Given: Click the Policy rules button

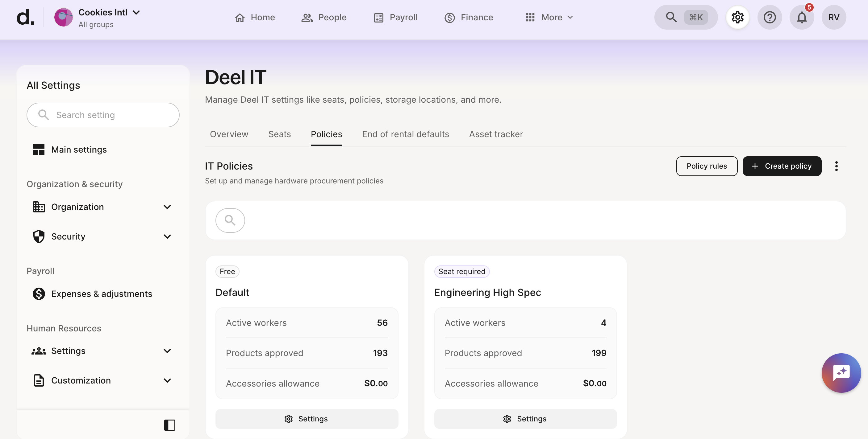Looking at the screenshot, I should click(x=707, y=166).
